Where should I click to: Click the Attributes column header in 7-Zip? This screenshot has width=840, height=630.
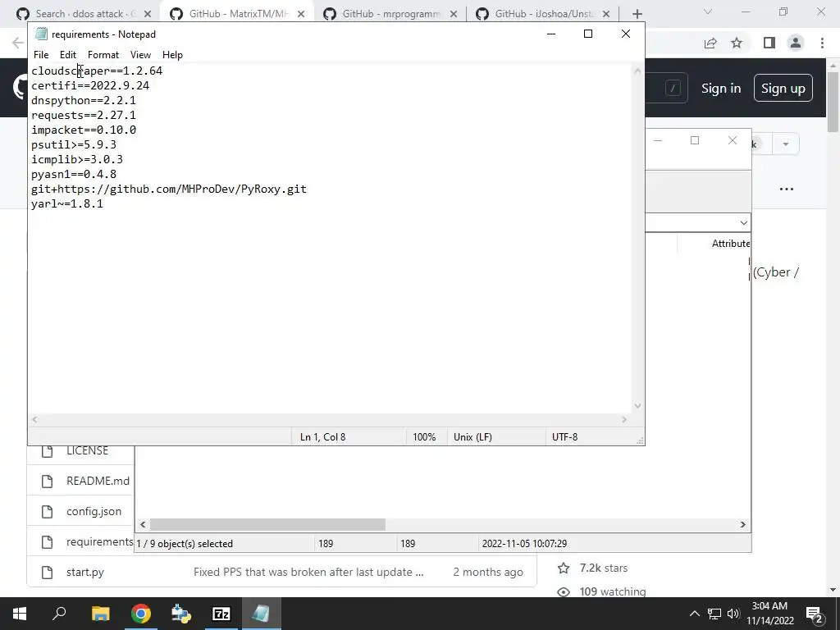[731, 244]
